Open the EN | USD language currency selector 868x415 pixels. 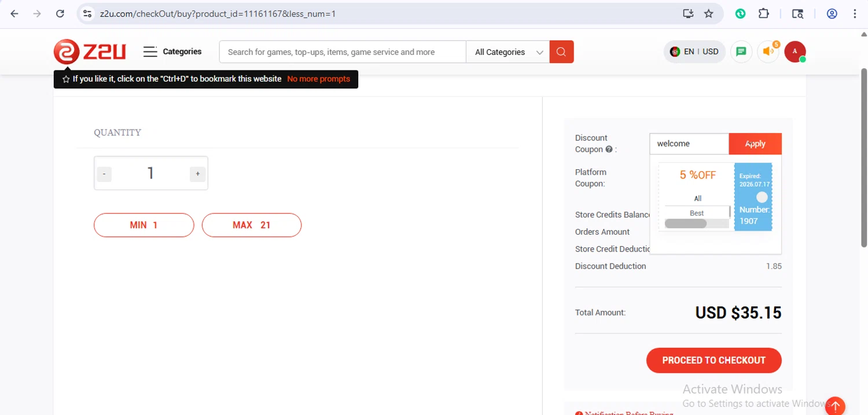tap(694, 51)
